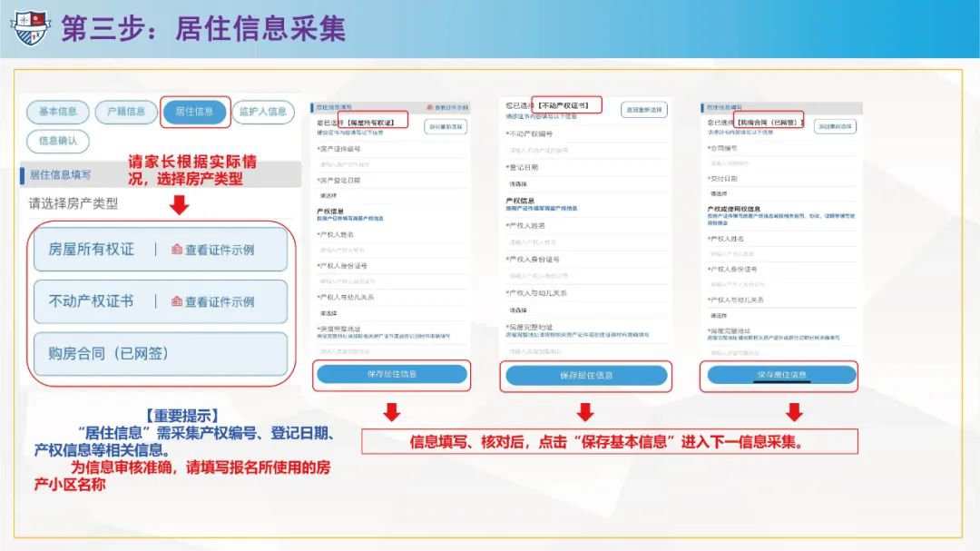Click the certificate icon beside 不动产权证书 示例 link
980x551 pixels.
click(177, 301)
